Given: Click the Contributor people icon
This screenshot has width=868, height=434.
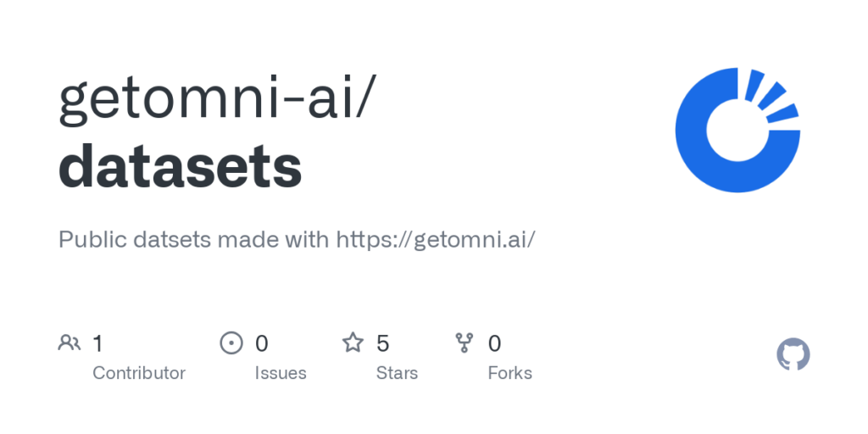Looking at the screenshot, I should point(69,343).
